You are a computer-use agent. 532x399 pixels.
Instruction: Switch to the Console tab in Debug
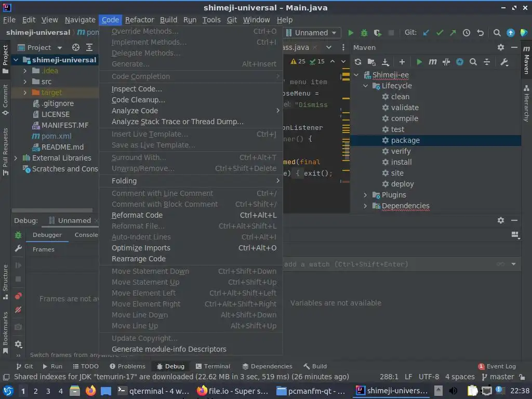pyautogui.click(x=86, y=235)
